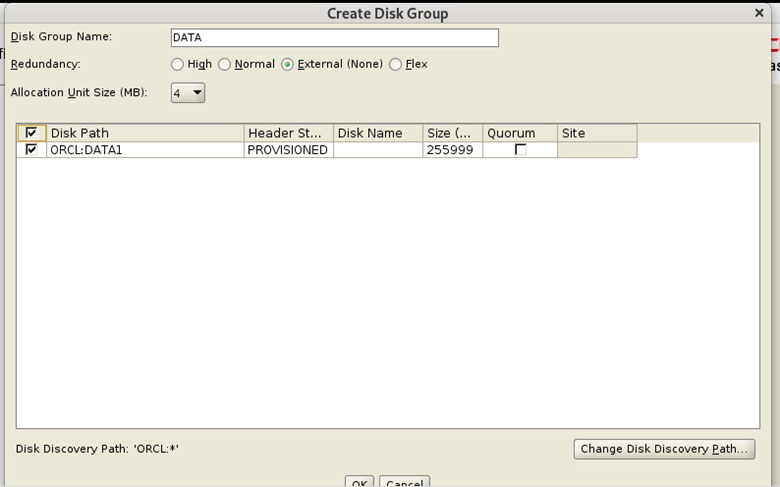The image size is (780, 487).
Task: Toggle the select-all disks header checkbox
Action: [31, 133]
